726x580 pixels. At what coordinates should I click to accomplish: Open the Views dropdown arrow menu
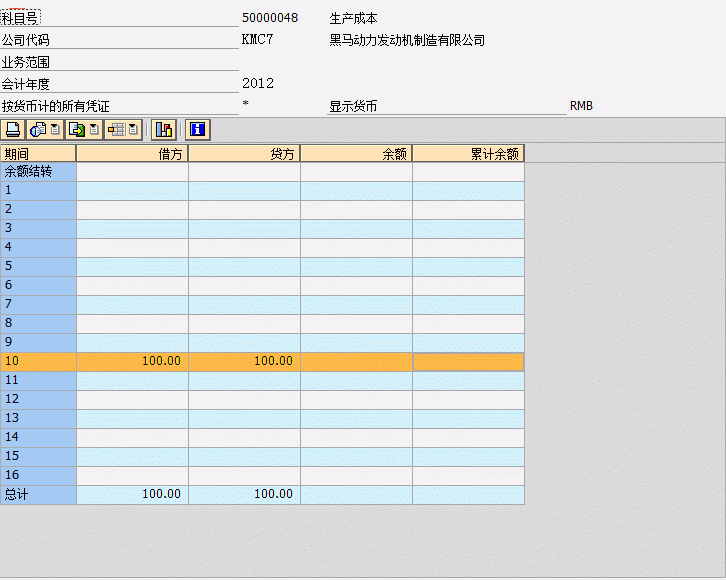[x=55, y=130]
